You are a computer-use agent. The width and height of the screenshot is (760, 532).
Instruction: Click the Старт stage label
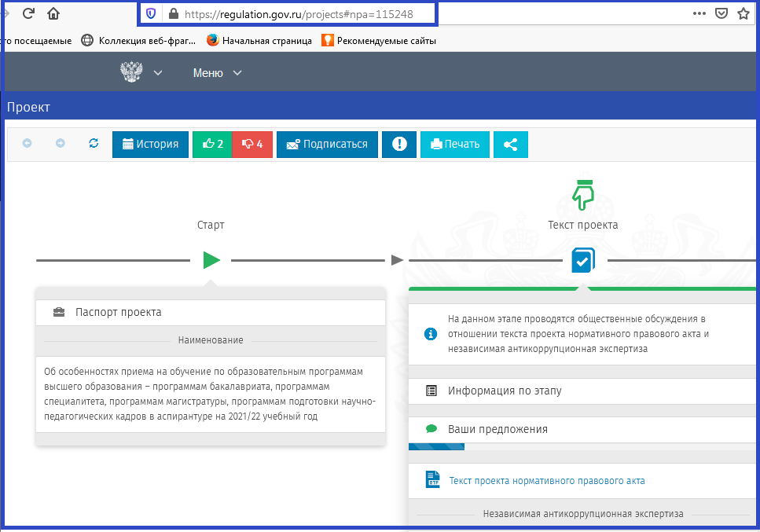pos(211,225)
